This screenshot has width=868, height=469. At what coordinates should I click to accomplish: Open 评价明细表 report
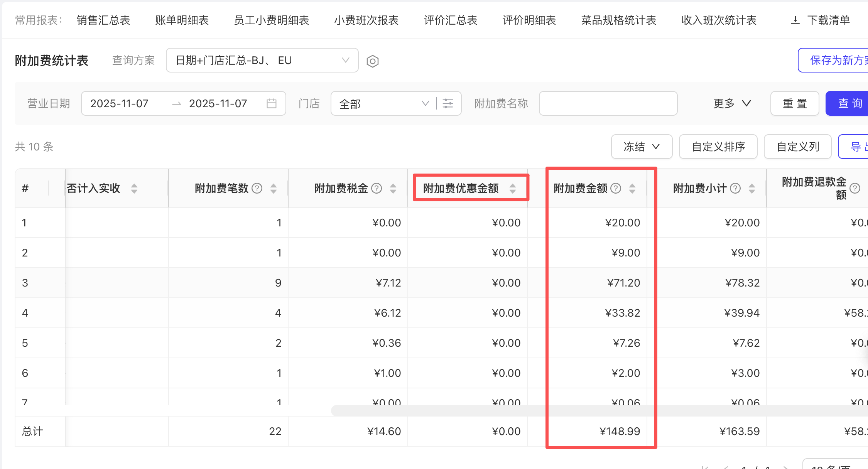pyautogui.click(x=529, y=20)
